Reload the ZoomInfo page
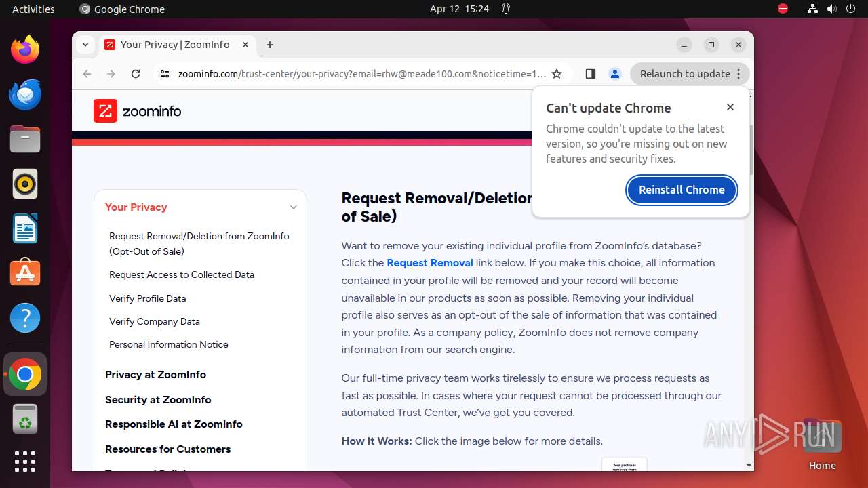Screen dimensions: 868x488 pyautogui.click(x=136, y=74)
